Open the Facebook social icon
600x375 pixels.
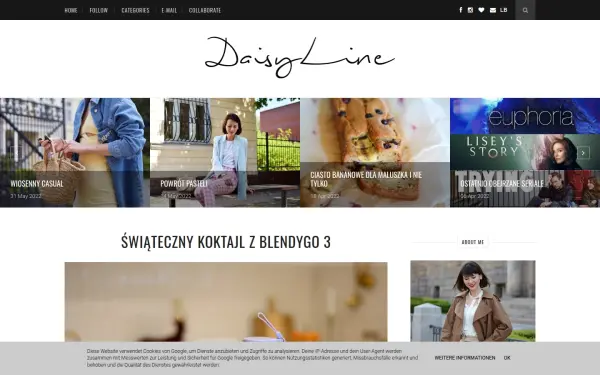(x=461, y=10)
